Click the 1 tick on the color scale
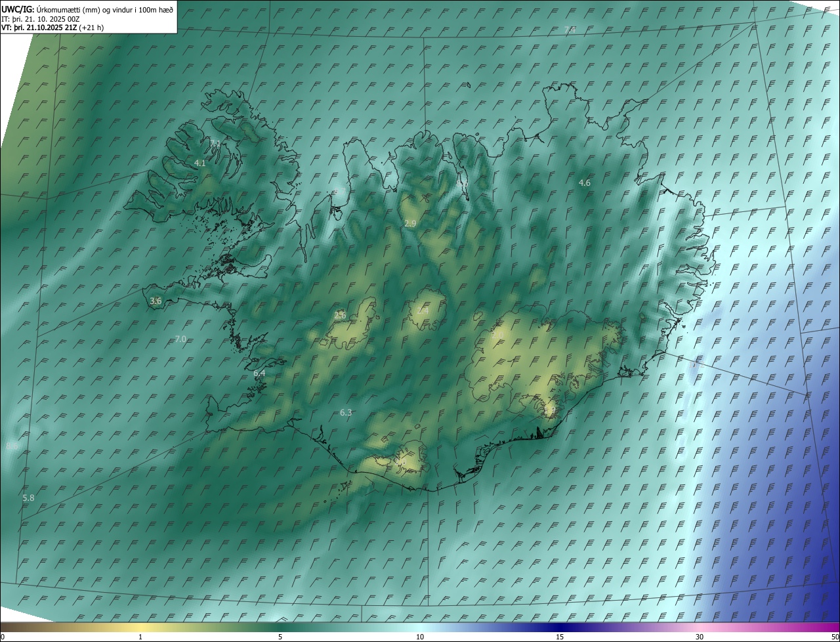 pyautogui.click(x=140, y=637)
